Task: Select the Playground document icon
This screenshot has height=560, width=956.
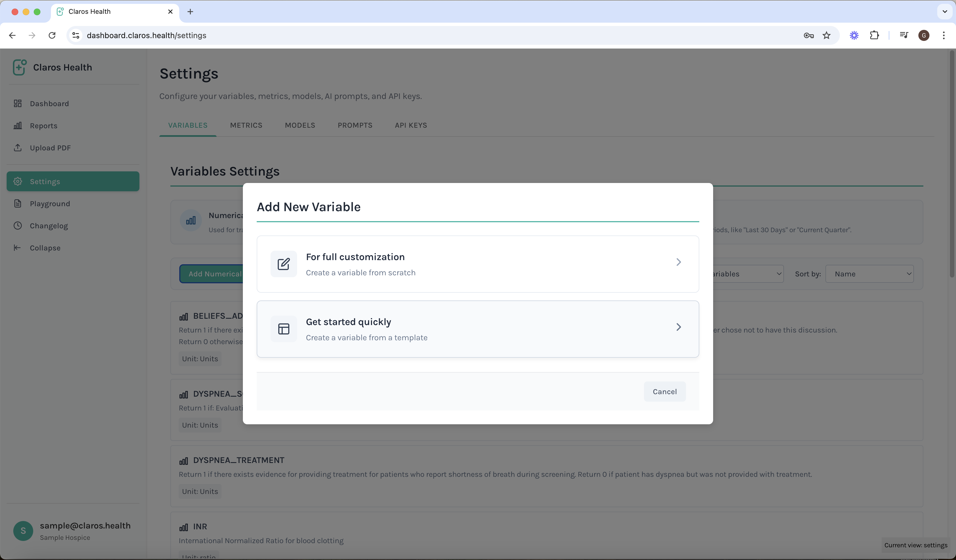Action: tap(18, 203)
